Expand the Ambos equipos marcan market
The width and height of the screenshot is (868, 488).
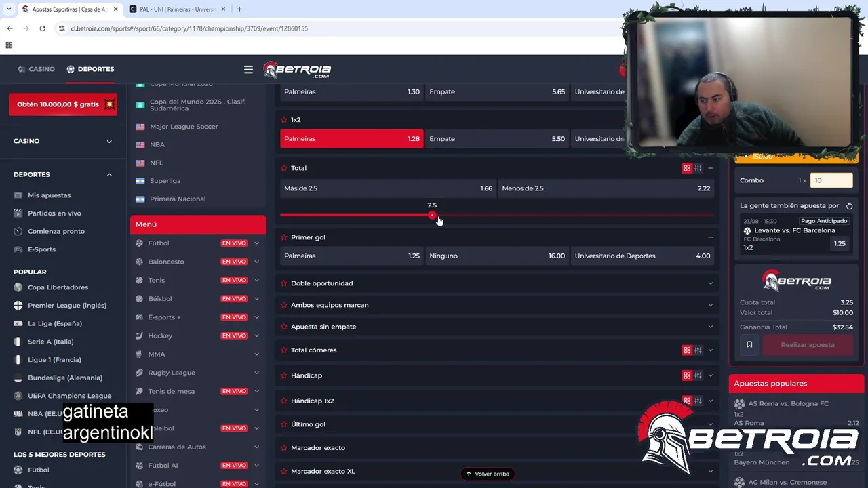710,305
